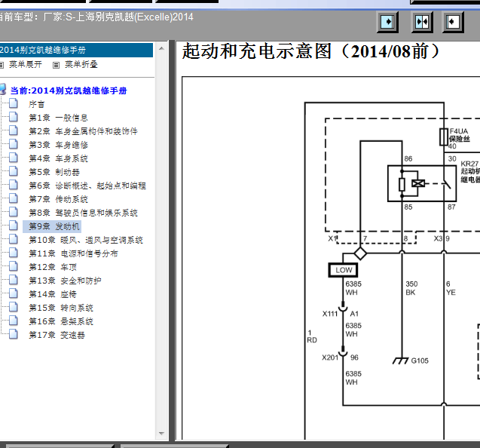Click the page icon next to 序言
The width and height of the screenshot is (480, 448).
point(13,104)
